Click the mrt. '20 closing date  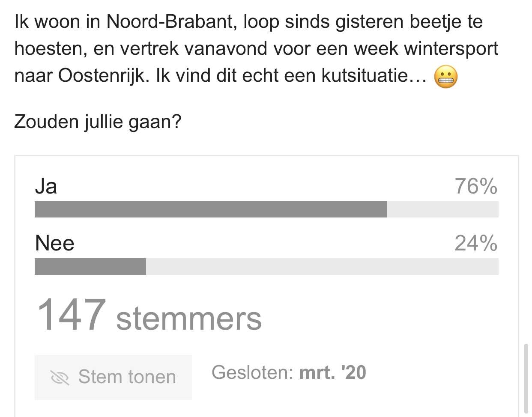click(x=333, y=372)
